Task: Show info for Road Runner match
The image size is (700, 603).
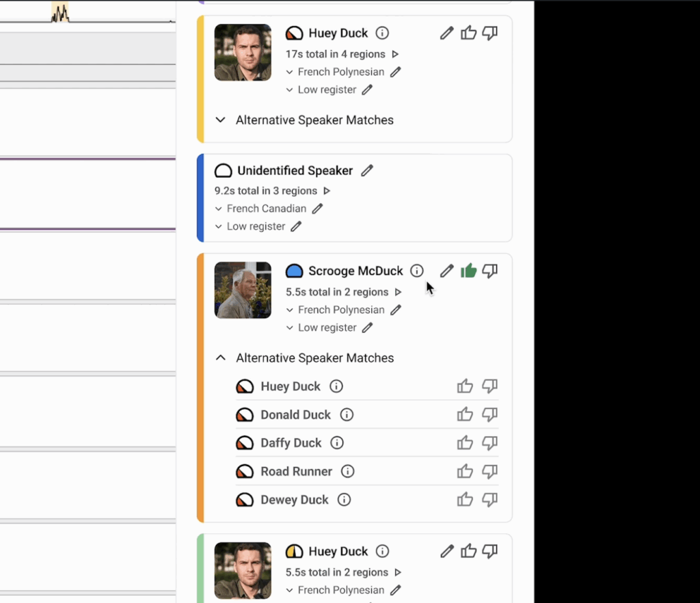Action: (x=347, y=472)
